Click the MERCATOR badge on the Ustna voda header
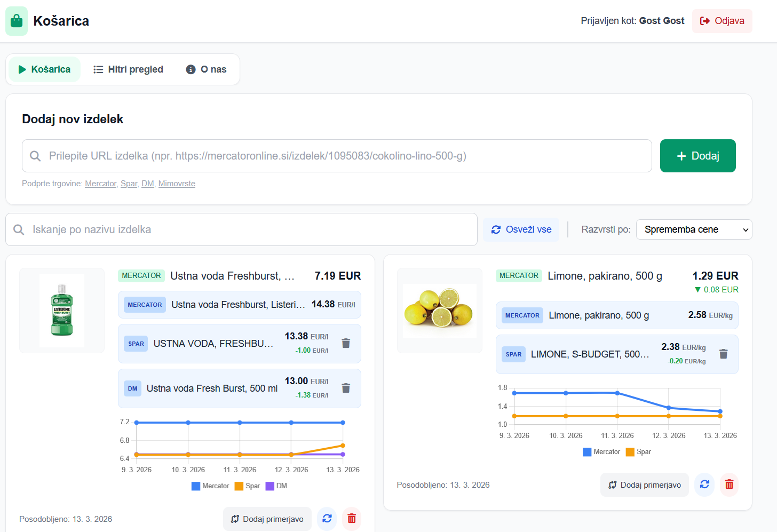Image resolution: width=777 pixels, height=532 pixels. (x=141, y=276)
